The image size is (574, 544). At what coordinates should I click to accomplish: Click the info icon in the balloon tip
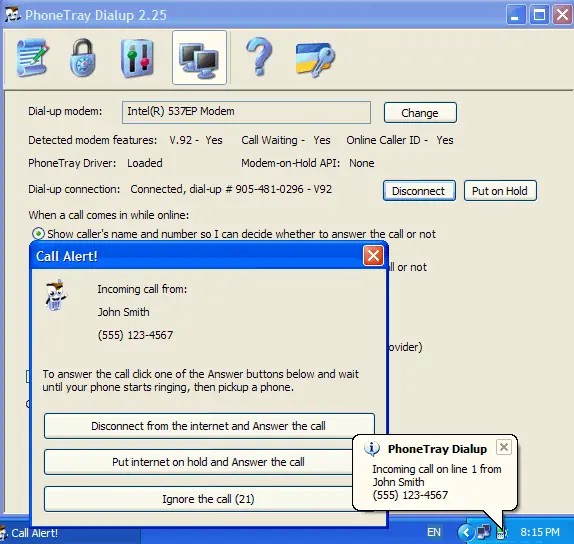[x=372, y=448]
